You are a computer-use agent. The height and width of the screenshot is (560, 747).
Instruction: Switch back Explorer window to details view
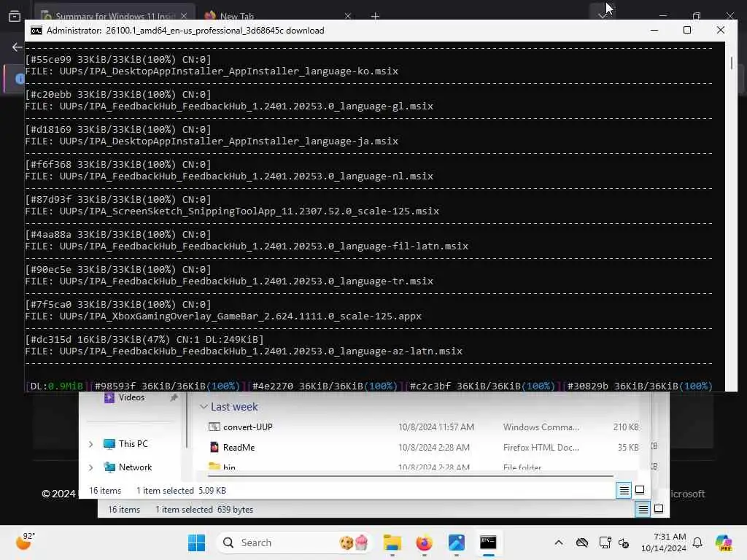pos(643,510)
